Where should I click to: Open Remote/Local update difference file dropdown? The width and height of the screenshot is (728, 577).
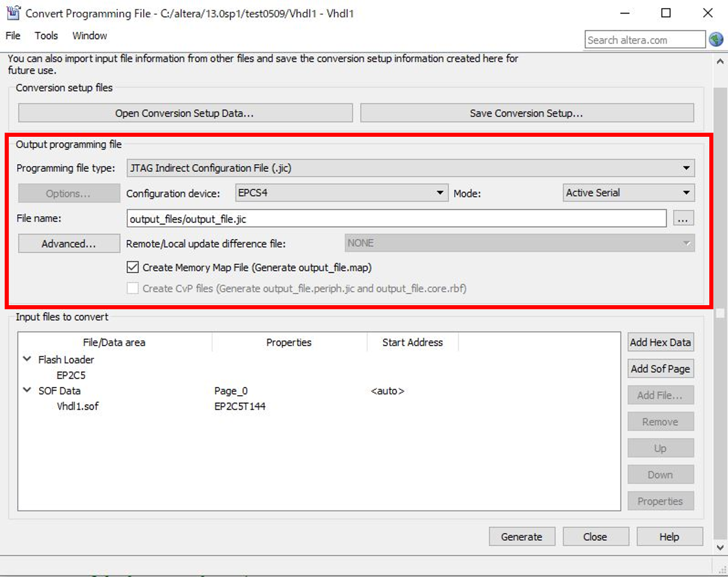[519, 243]
